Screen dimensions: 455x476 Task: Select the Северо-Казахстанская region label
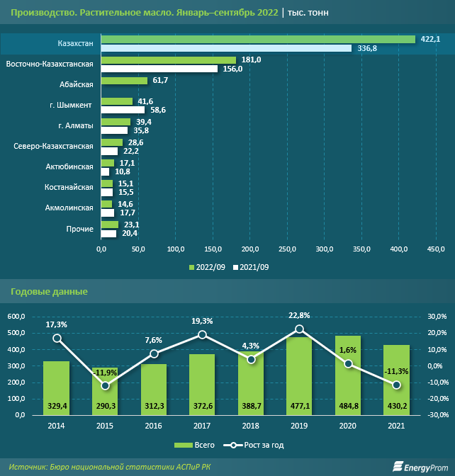click(54, 146)
